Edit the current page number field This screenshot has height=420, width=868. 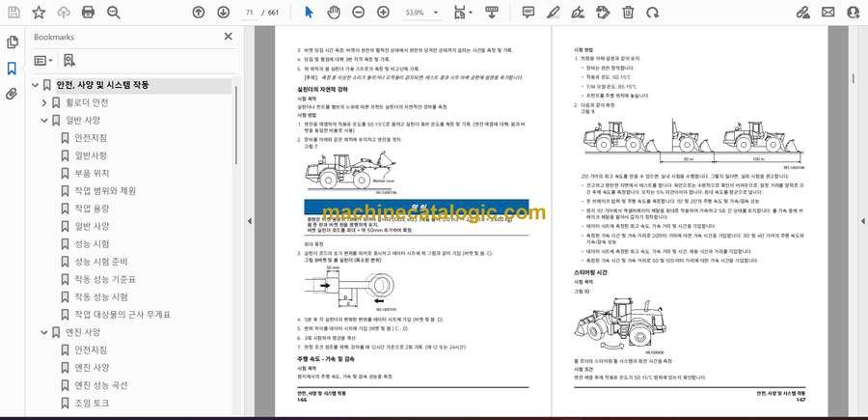pos(250,13)
